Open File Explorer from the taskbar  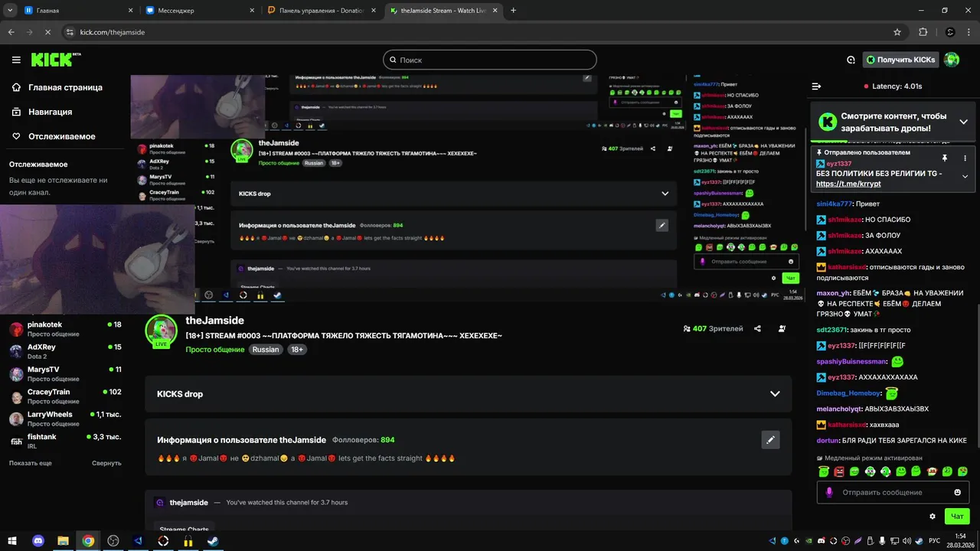pyautogui.click(x=63, y=540)
